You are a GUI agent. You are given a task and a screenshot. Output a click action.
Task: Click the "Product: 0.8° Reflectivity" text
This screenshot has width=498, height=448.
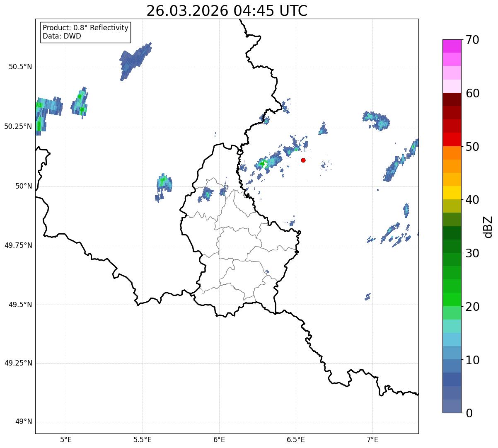86,28
